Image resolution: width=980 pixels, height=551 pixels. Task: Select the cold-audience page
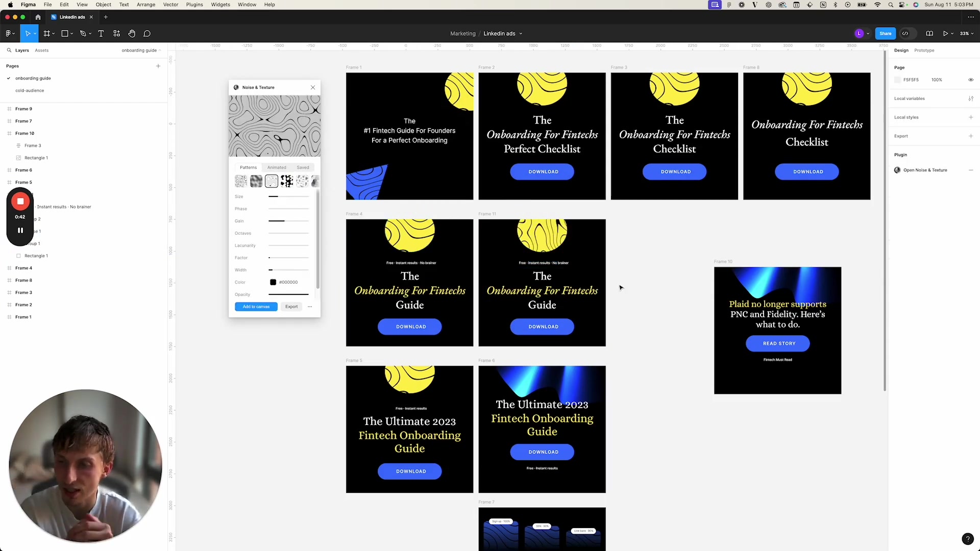(x=30, y=91)
